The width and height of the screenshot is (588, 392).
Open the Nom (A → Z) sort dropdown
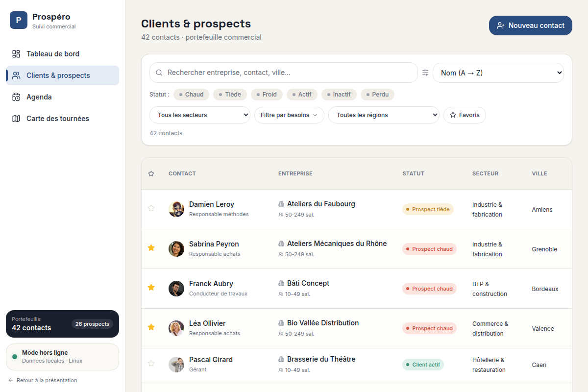click(x=498, y=73)
